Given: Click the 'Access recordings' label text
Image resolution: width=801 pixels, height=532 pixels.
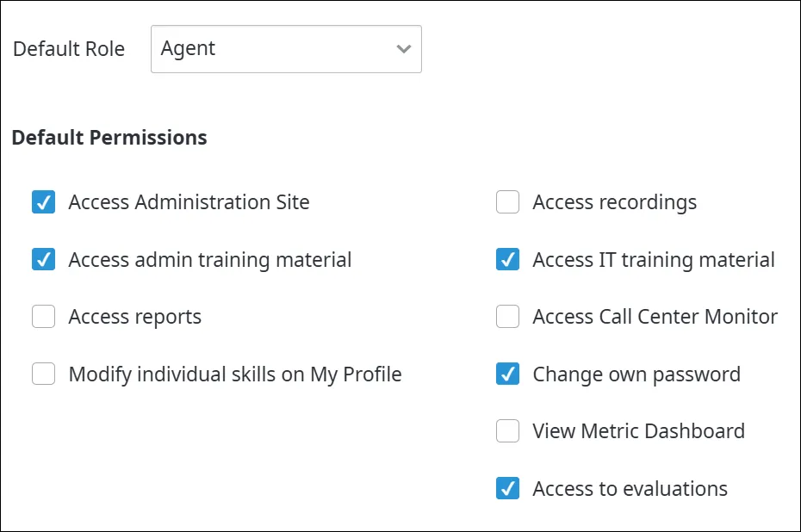Looking at the screenshot, I should click(x=615, y=202).
